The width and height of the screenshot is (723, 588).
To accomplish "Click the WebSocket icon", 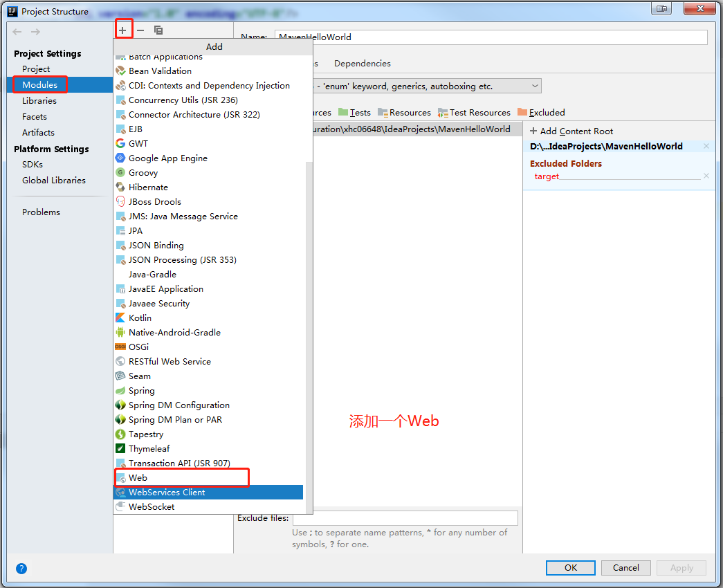I will (120, 506).
